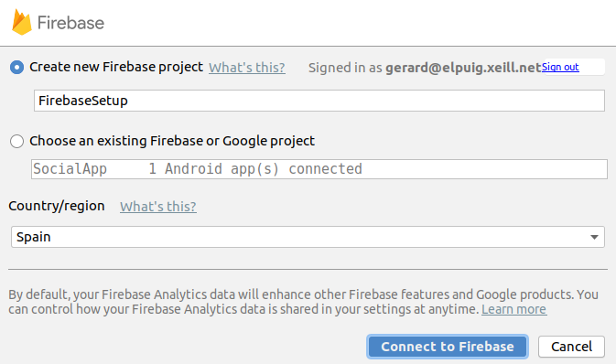
Task: Open the Learn more link
Action: click(x=513, y=309)
